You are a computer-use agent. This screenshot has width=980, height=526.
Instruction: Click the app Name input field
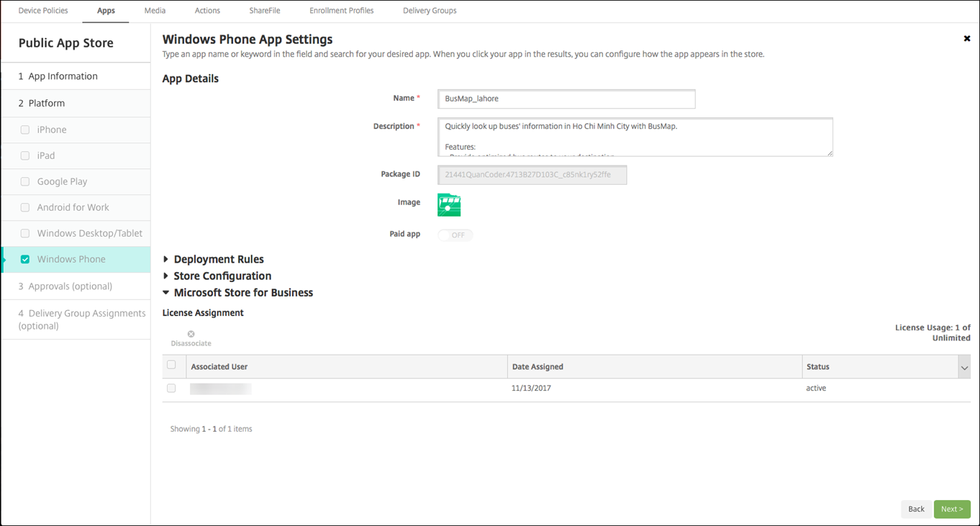click(x=566, y=99)
